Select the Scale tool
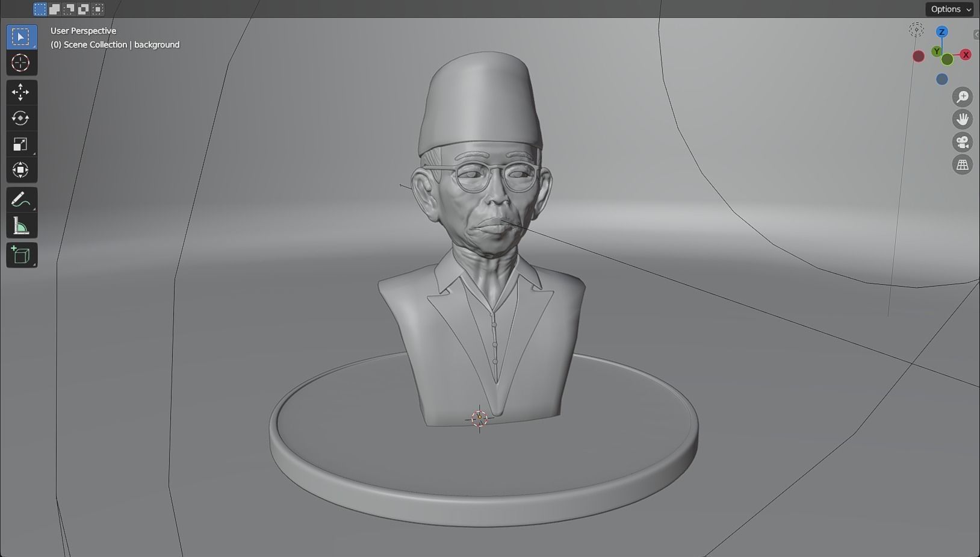Image resolution: width=980 pixels, height=557 pixels. (21, 144)
